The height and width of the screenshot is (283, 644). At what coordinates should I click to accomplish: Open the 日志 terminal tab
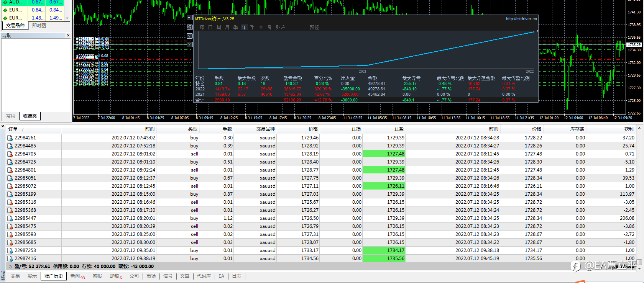[x=237, y=276]
